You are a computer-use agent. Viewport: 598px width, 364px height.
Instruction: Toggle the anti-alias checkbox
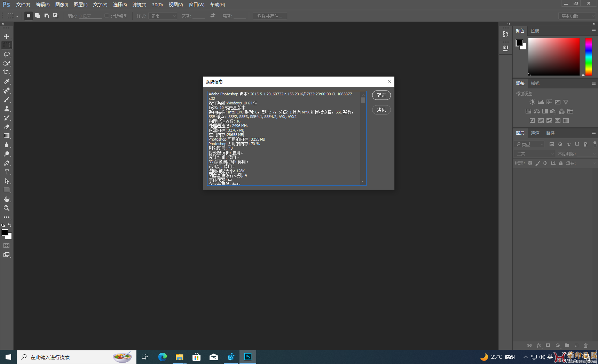click(x=107, y=16)
